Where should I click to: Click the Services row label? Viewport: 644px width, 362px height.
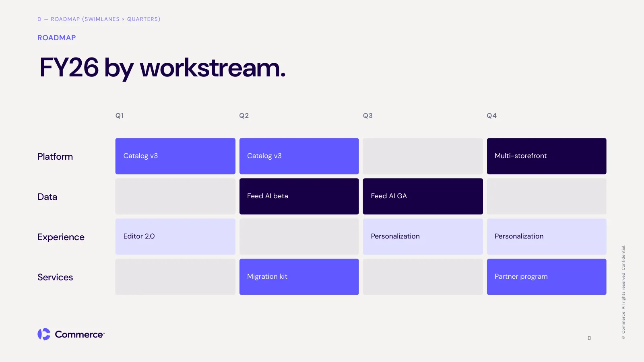(x=55, y=277)
